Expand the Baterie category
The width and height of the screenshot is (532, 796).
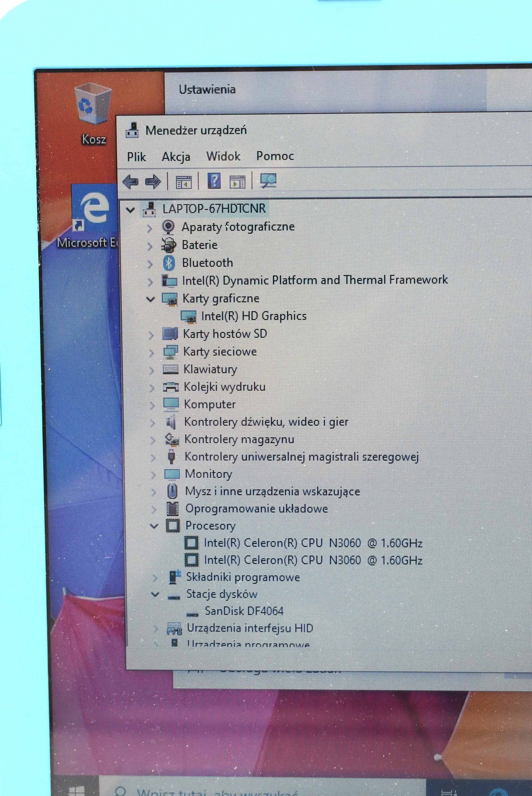pyautogui.click(x=150, y=246)
